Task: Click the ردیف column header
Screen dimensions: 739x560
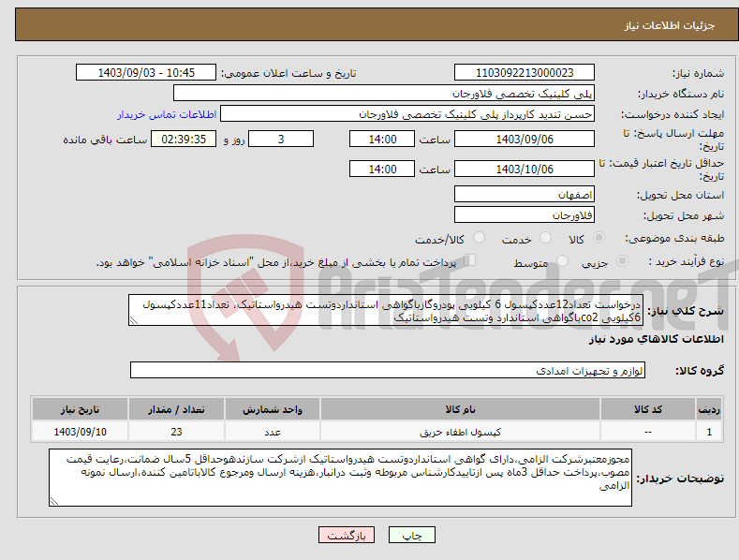Action: click(x=709, y=409)
